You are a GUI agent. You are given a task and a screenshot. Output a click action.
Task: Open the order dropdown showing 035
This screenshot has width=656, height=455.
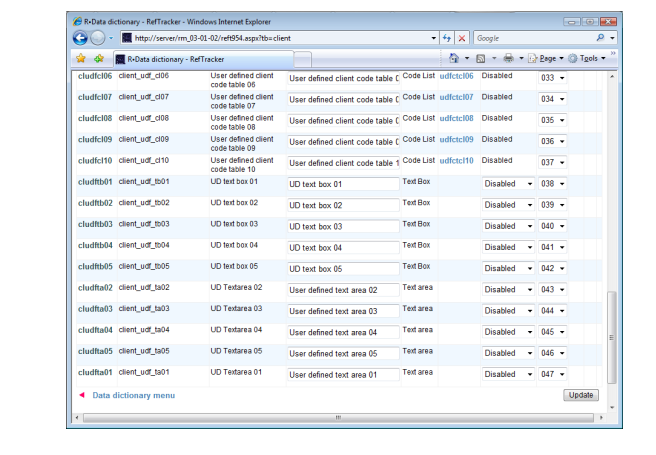pyautogui.click(x=552, y=120)
